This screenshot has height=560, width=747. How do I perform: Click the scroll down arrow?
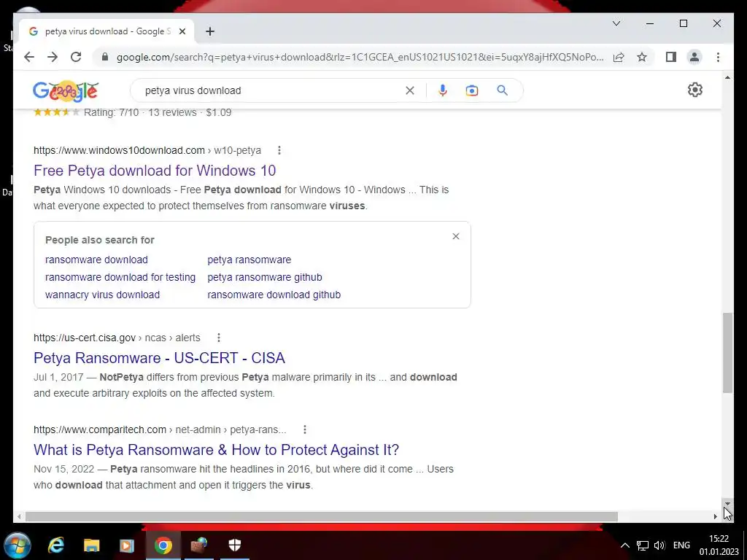727,503
